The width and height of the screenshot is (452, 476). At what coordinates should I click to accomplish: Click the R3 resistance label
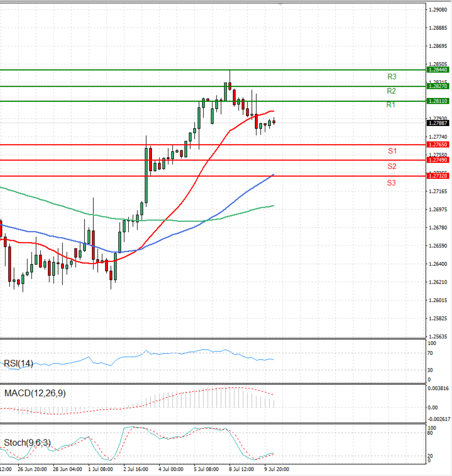[392, 76]
